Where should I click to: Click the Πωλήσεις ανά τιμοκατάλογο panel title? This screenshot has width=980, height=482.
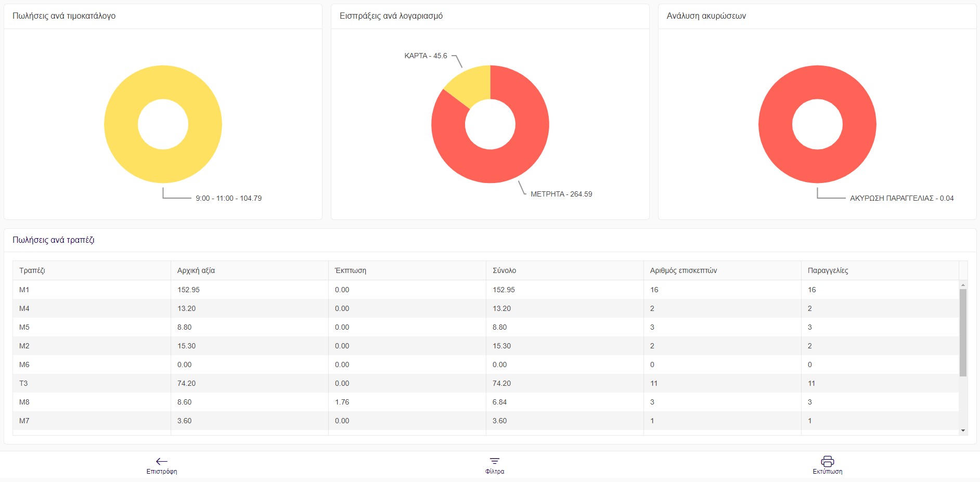[x=64, y=16]
